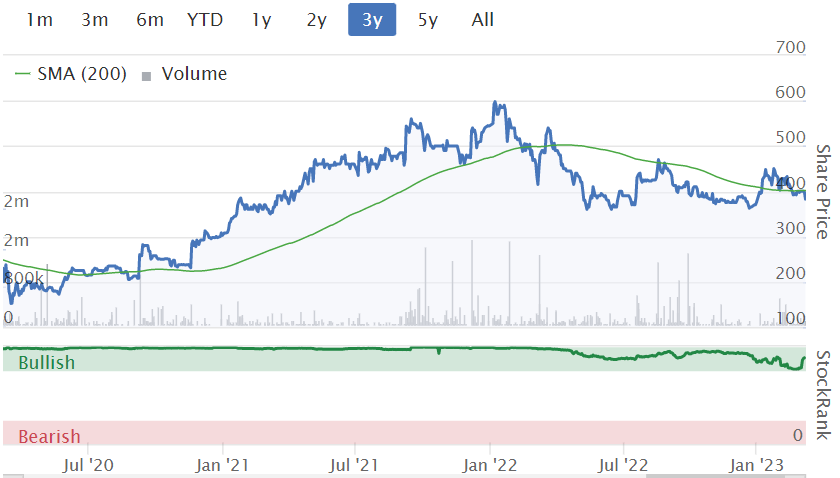840x478 pixels.
Task: Click the Jul '20 axis label
Action: click(x=88, y=465)
